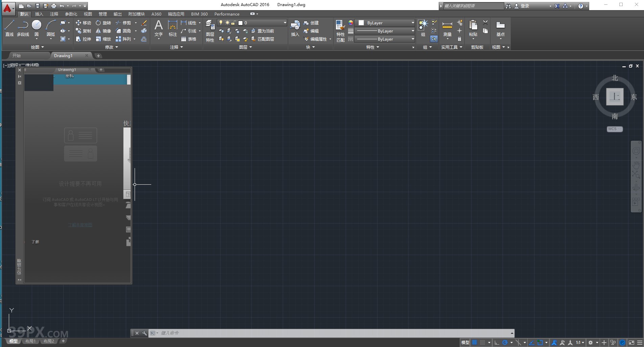Switch to the 插入 ribbon tab
Image resolution: width=644 pixels, height=347 pixels.
click(38, 14)
